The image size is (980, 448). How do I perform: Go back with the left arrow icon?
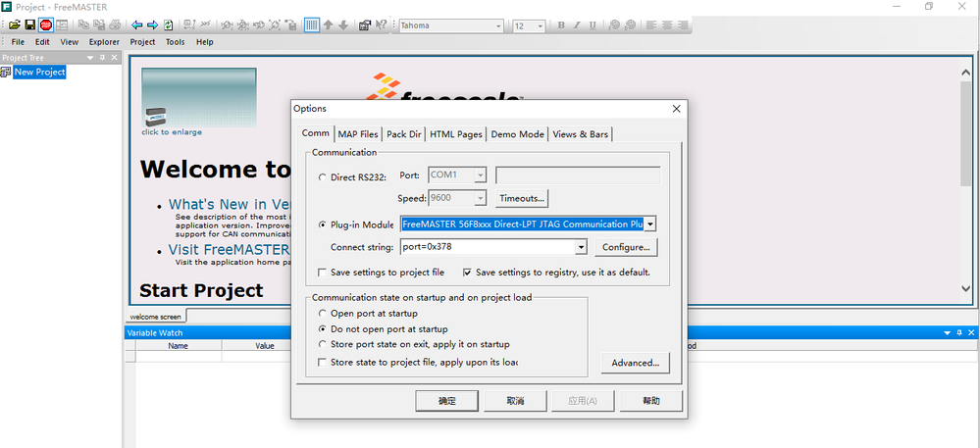pos(137,25)
